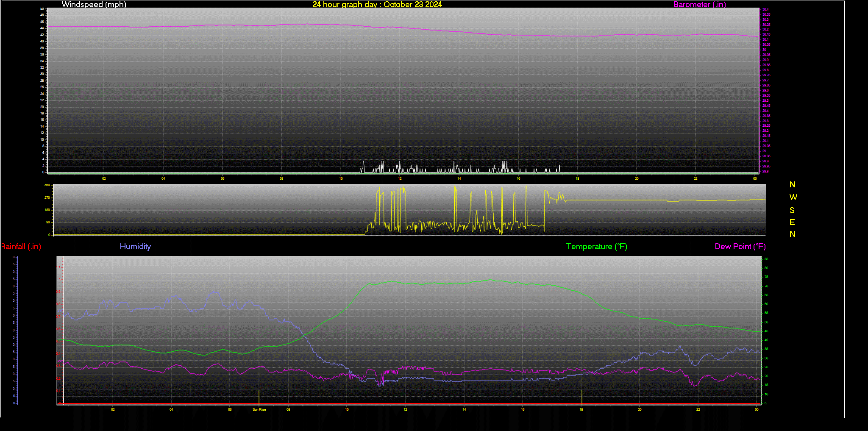The image size is (868, 431).
Task: Click the Windspeed (mph) title label
Action: pyautogui.click(x=94, y=4)
